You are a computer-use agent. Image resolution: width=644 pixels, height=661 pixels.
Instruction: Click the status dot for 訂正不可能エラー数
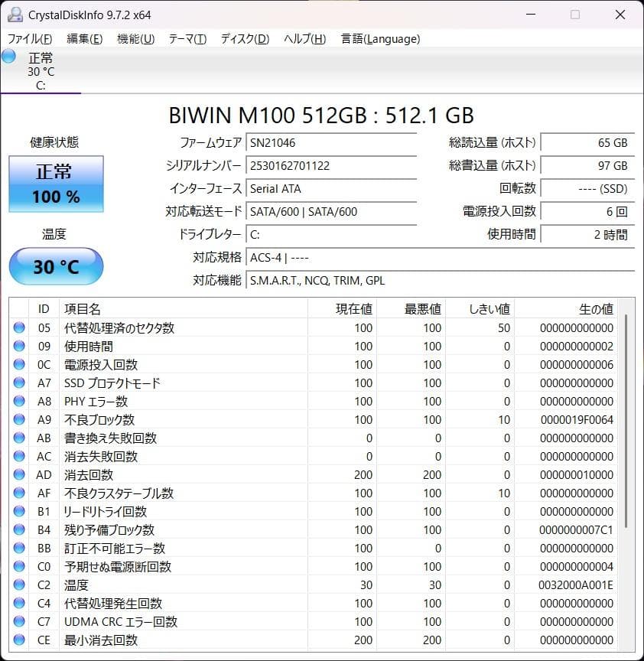[x=19, y=549]
